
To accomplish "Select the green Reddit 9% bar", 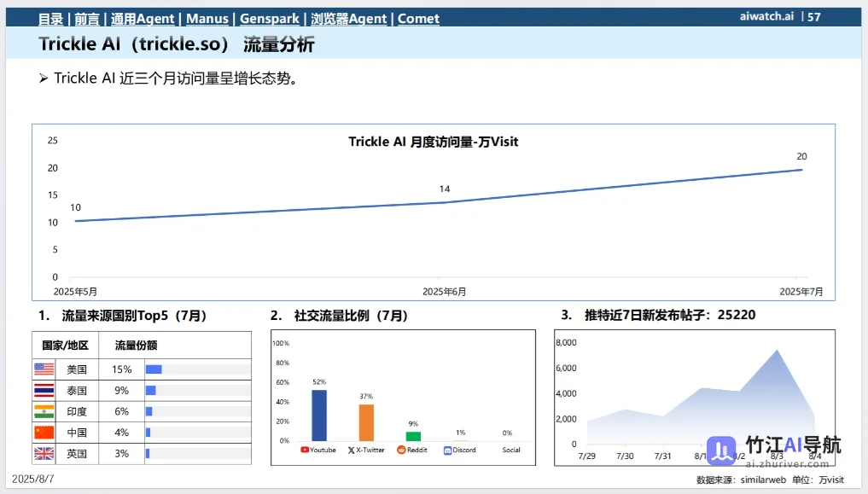I will coord(414,437).
